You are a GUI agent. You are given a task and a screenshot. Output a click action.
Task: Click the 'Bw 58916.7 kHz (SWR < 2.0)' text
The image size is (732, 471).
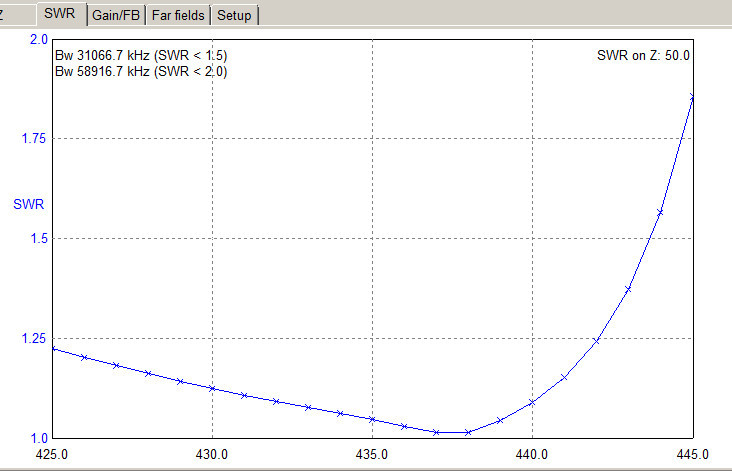point(141,71)
